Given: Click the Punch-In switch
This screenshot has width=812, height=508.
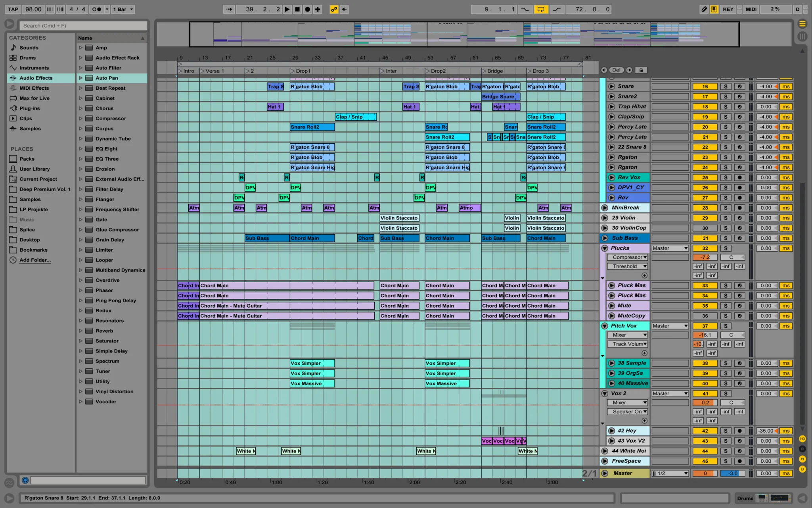Looking at the screenshot, I should (x=525, y=9).
